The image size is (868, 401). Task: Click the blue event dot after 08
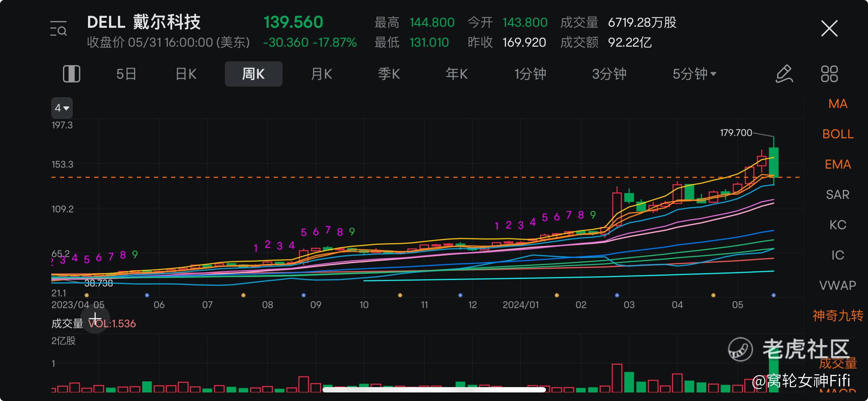click(304, 295)
